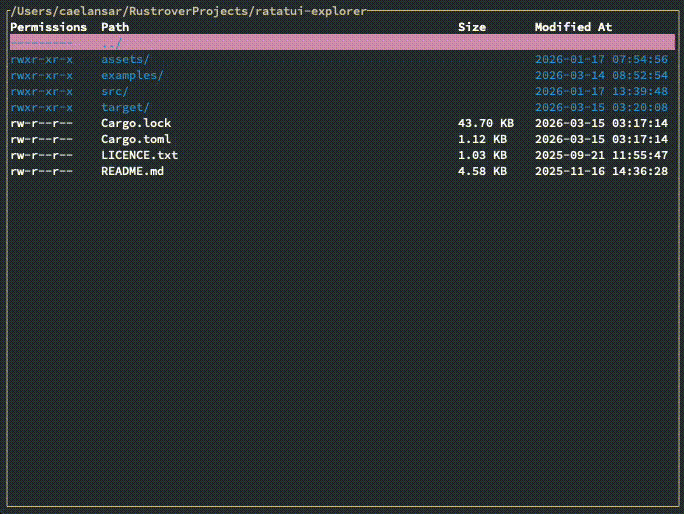This screenshot has width=684, height=514.
Task: Click the 2026-01-17 13:39:48 timestamp
Action: click(602, 92)
